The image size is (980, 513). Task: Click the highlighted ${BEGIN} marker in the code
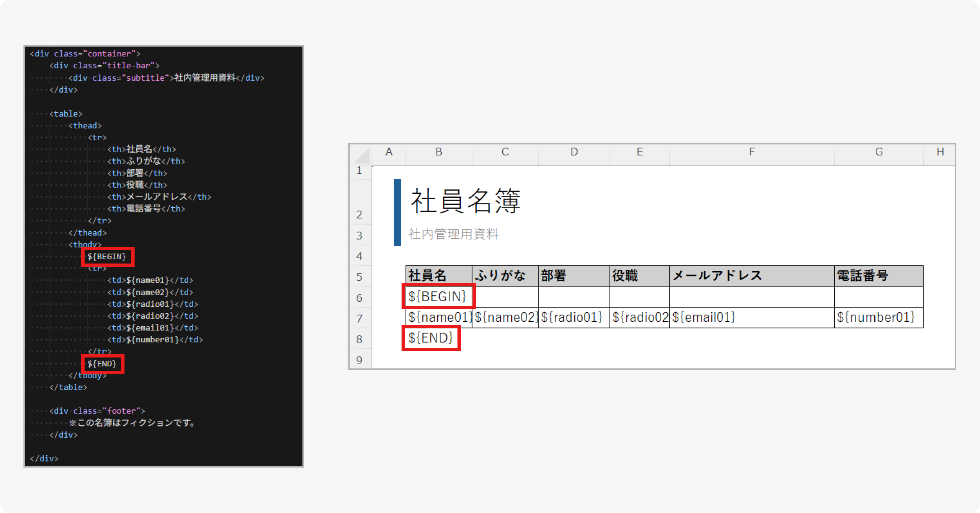click(x=108, y=257)
